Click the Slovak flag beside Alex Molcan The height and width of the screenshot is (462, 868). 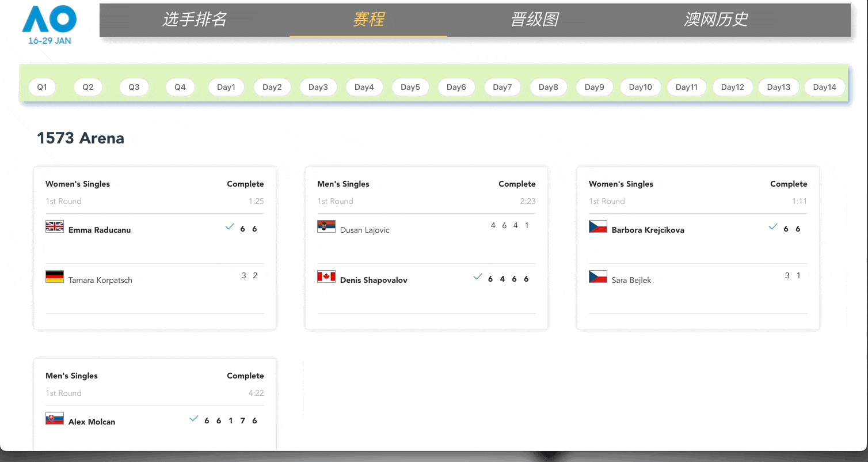55,418
